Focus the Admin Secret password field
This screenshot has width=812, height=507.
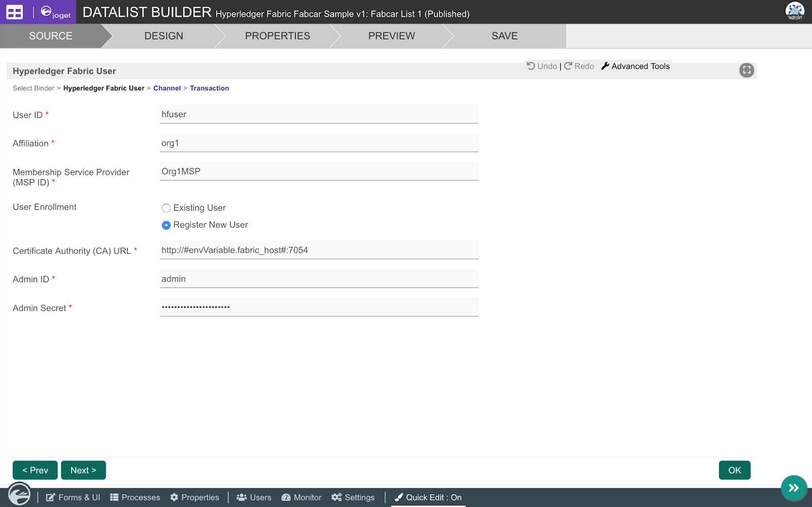click(319, 307)
